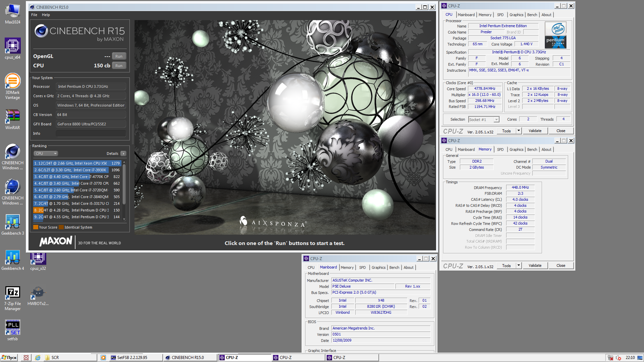Click Close in top CPU-Z window

561,131
